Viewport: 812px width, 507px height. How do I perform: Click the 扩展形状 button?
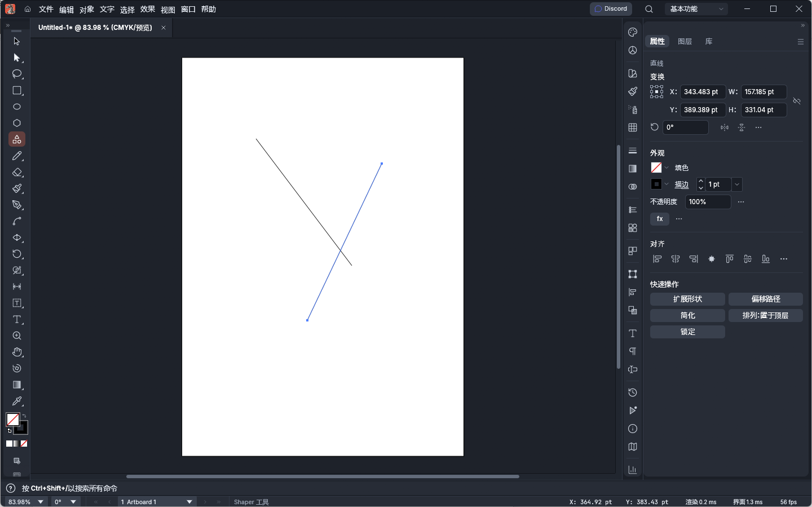click(x=687, y=299)
